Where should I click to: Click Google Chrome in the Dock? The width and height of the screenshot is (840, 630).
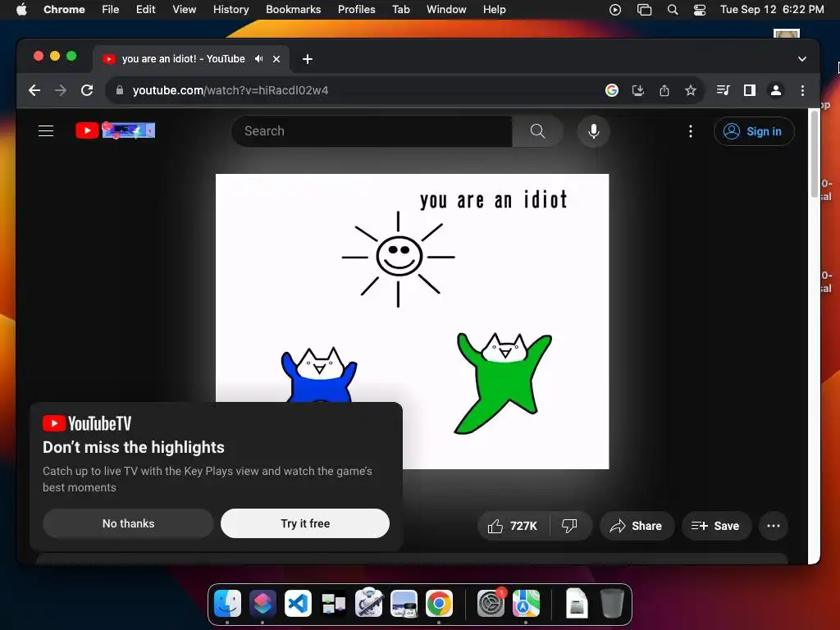point(439,604)
